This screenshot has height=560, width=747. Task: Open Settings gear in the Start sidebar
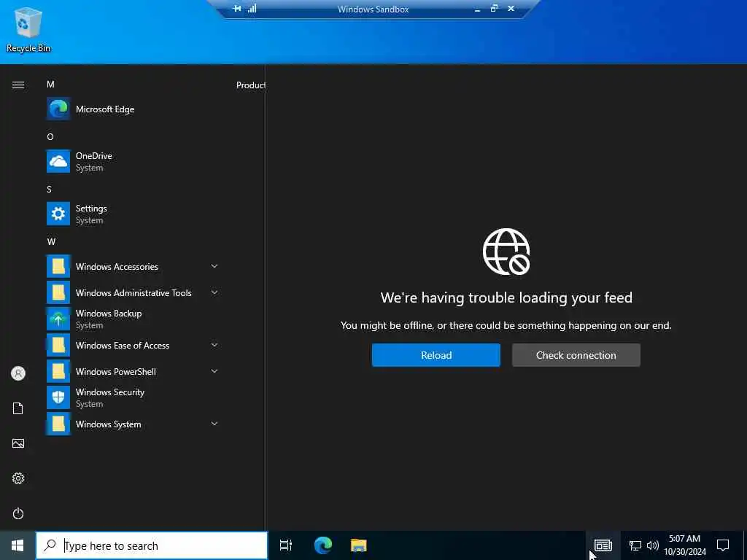point(18,478)
